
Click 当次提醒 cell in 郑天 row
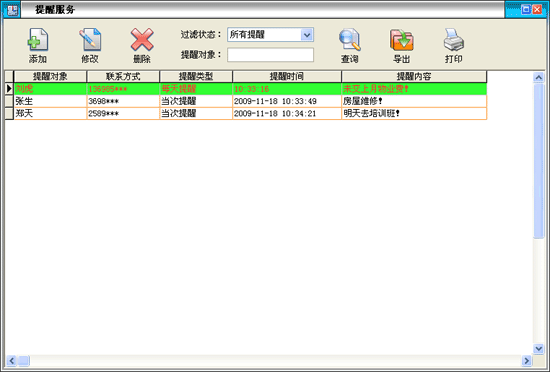[x=196, y=114]
